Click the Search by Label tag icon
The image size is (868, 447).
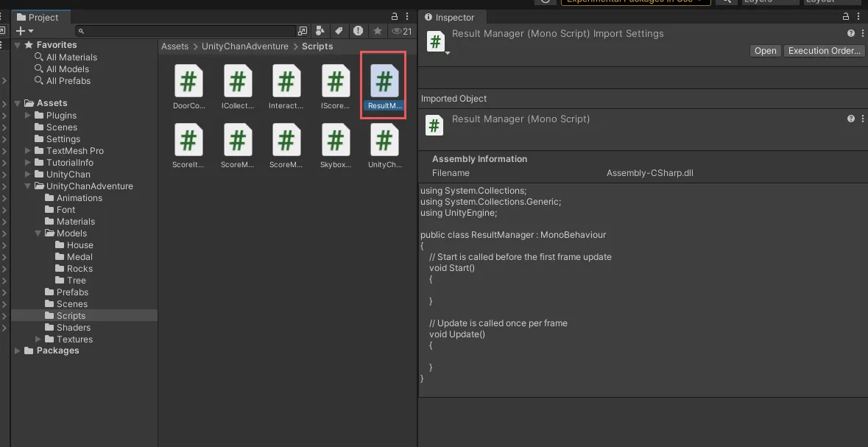(x=339, y=31)
